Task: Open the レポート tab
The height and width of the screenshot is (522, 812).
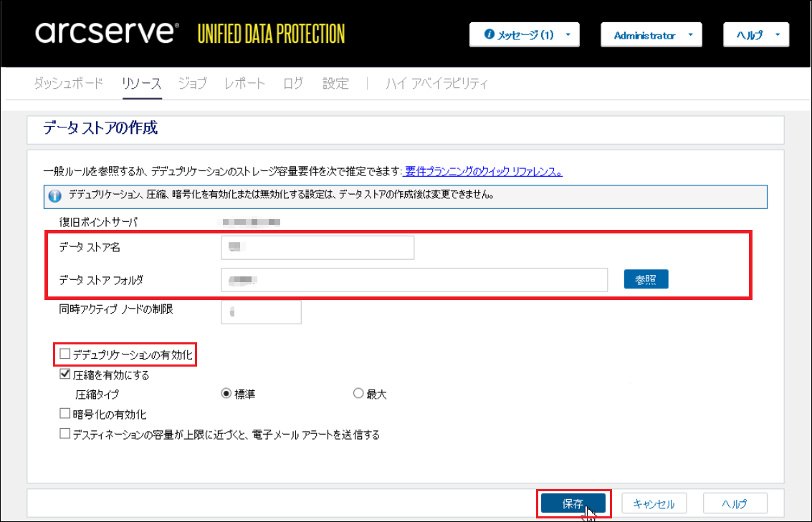Action: [x=244, y=84]
